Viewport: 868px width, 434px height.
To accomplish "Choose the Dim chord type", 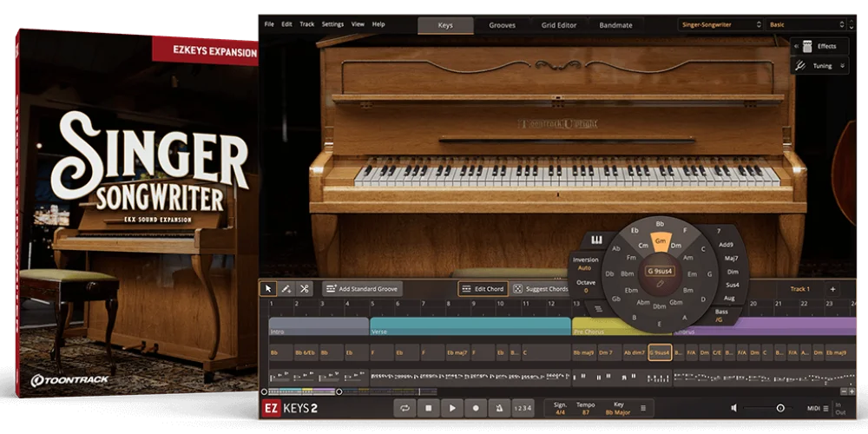I will (x=733, y=272).
